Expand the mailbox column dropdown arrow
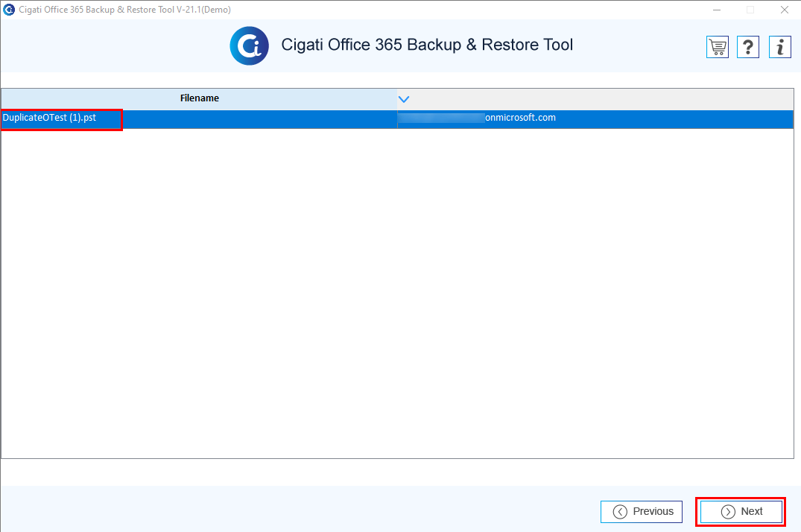801x532 pixels. (404, 99)
